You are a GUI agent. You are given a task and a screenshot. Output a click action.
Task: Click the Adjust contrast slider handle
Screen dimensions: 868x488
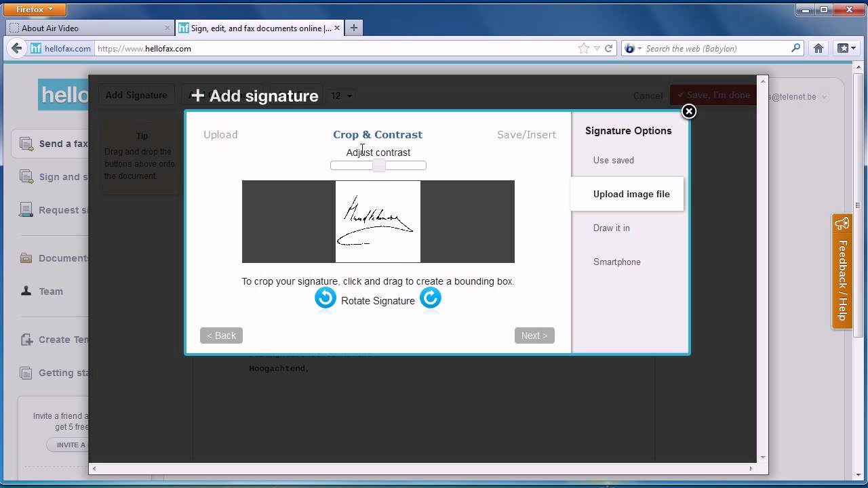click(379, 165)
